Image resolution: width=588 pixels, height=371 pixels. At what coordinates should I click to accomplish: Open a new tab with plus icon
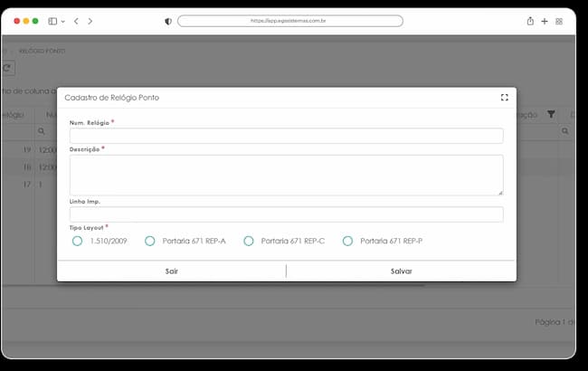545,22
